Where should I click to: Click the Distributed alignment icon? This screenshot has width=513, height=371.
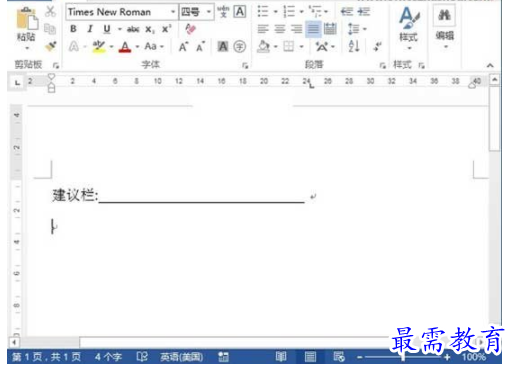click(330, 29)
